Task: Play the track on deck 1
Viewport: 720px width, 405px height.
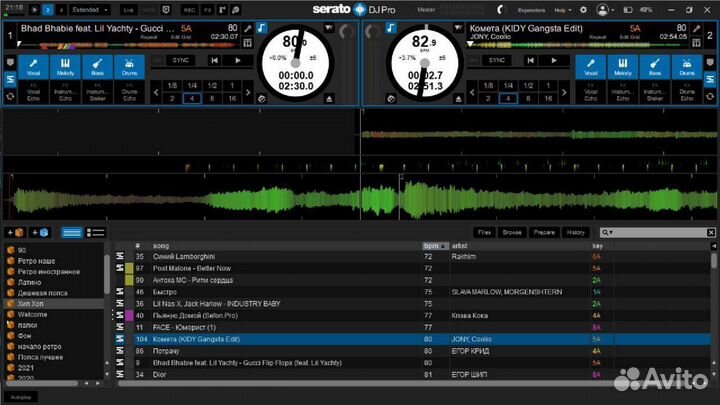Action: [238, 60]
